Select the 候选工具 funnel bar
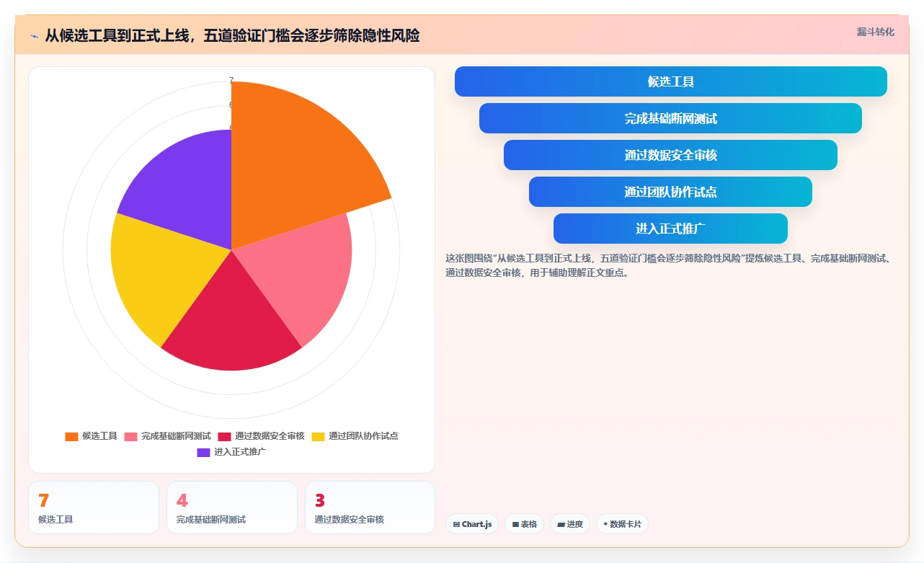The height and width of the screenshot is (563, 924). (670, 81)
